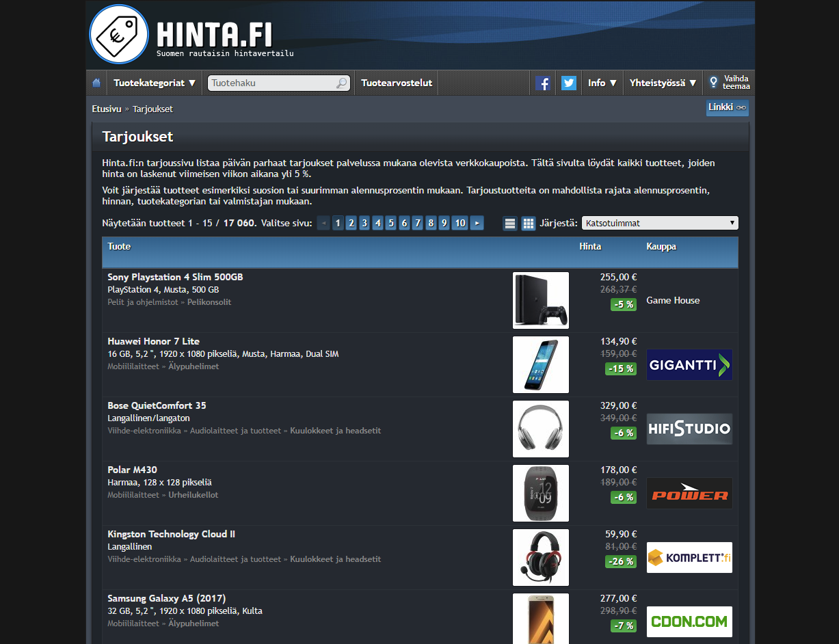
Task: Select page 4 in pagination
Action: click(x=377, y=223)
